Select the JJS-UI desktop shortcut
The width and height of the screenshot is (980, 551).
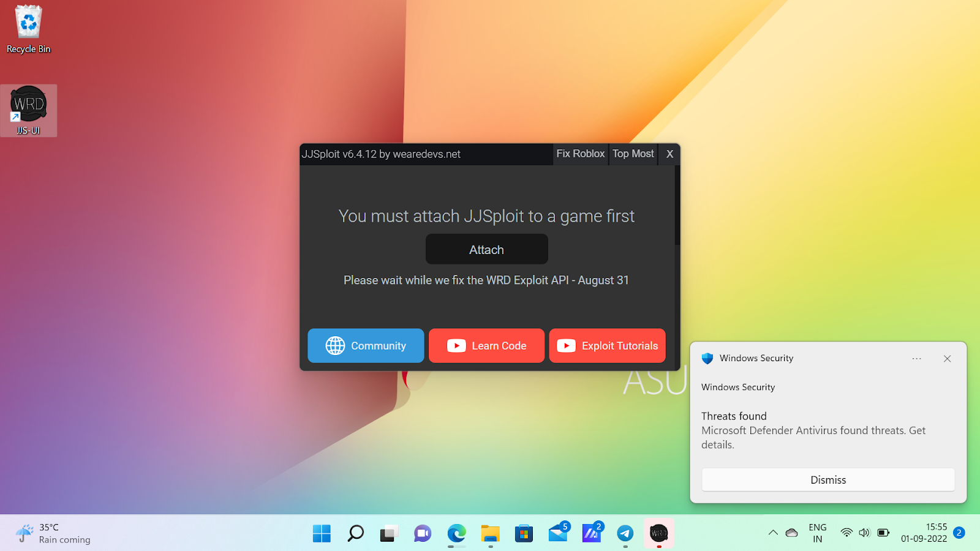coord(29,111)
